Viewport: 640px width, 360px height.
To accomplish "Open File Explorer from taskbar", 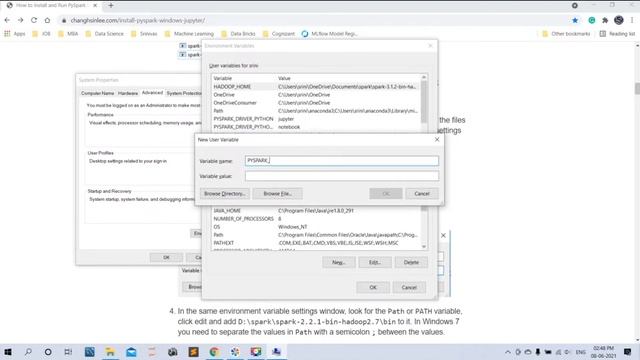I will [x=110, y=352].
